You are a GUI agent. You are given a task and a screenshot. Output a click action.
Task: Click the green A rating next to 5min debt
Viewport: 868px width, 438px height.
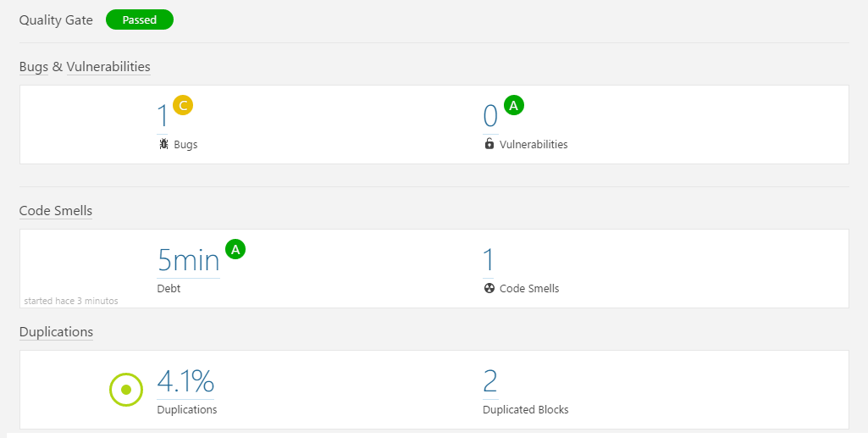(235, 249)
